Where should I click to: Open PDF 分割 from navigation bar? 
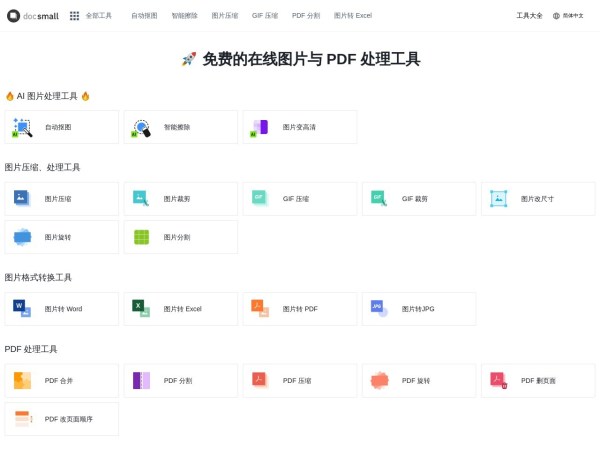tap(306, 16)
